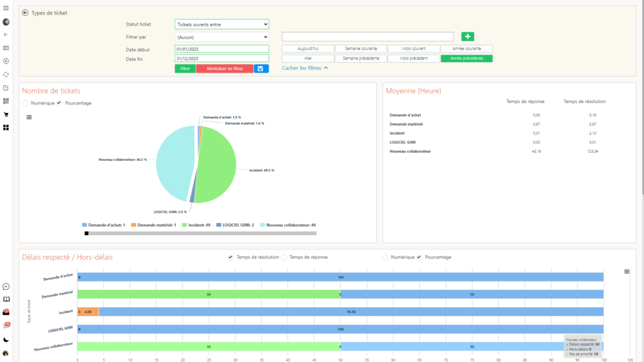The image size is (644, 362).
Task: Click the green Filtrer button
Action: 185,69
